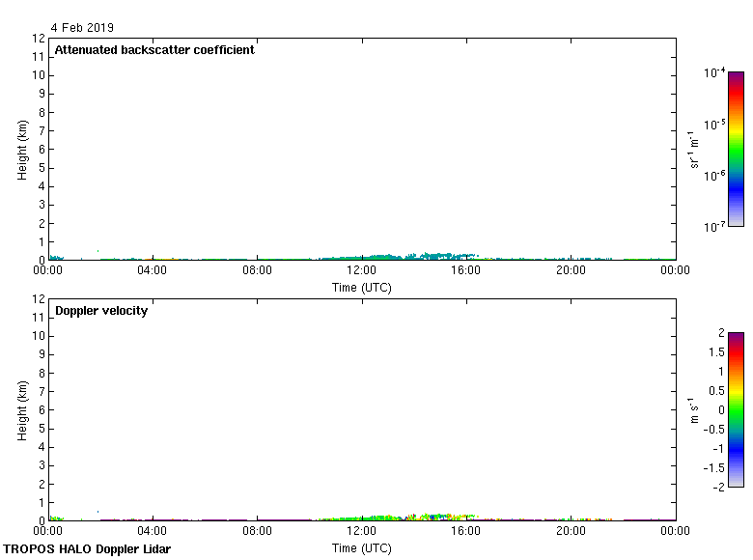Click the 10⁻⁴ label on the backscatter colorbar

(x=714, y=72)
